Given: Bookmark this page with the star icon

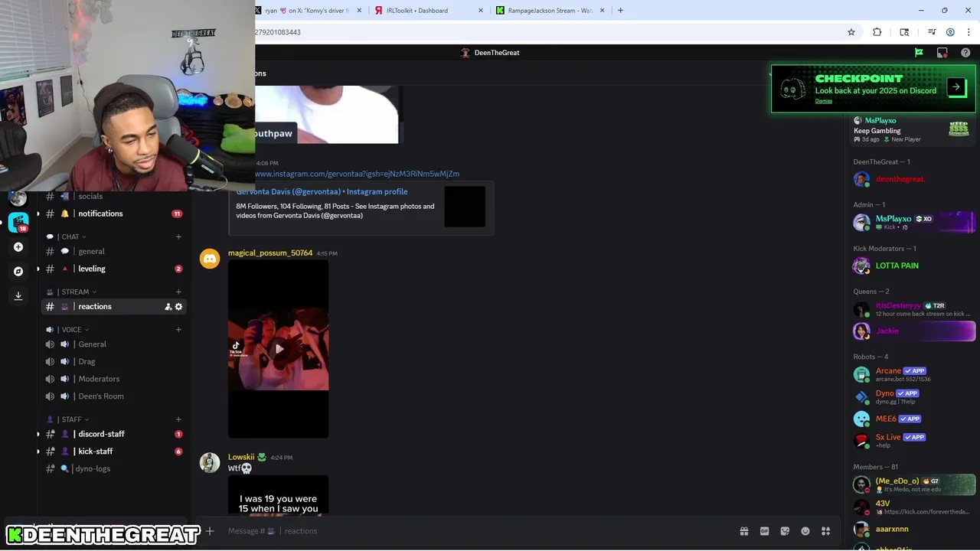Looking at the screenshot, I should coord(851,32).
